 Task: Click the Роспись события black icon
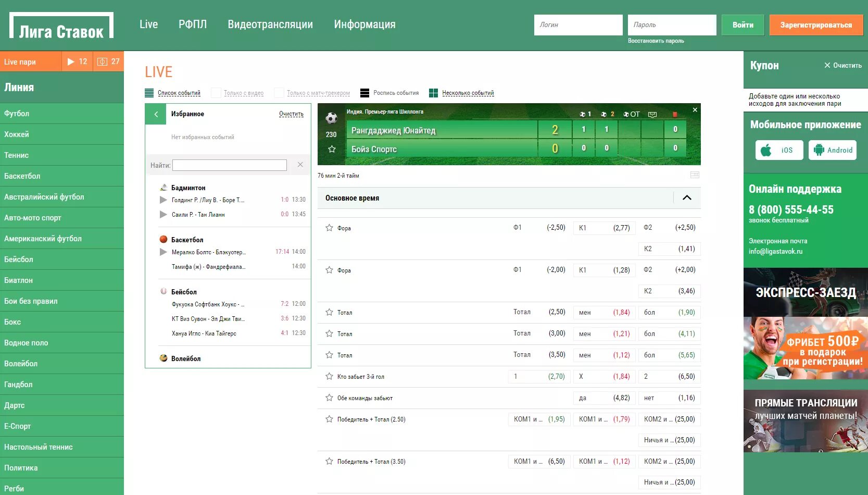[364, 93]
